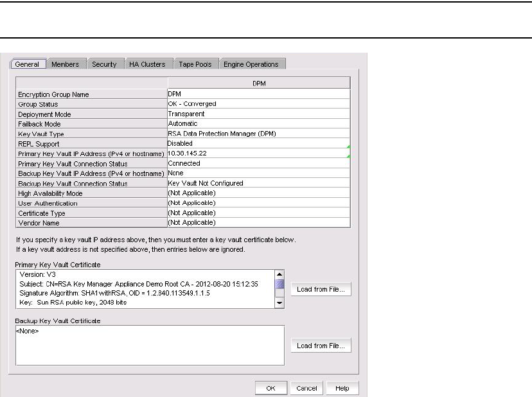Screen dimensions: 532x397
Task: Click the primary certificate scrollbar up arrow
Action: point(279,274)
